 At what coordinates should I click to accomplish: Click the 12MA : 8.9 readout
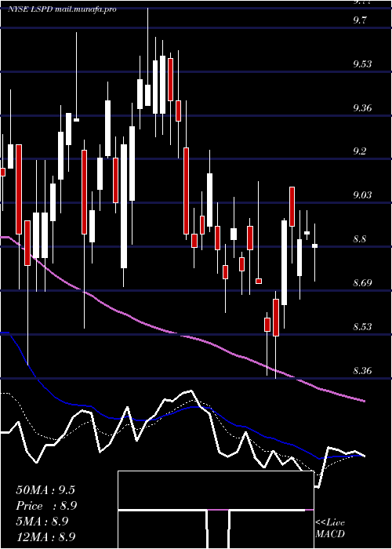(x=45, y=536)
